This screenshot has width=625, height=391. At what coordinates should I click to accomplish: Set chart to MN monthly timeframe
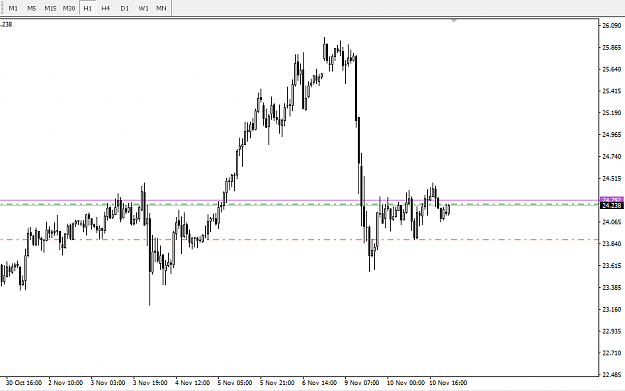(x=161, y=8)
